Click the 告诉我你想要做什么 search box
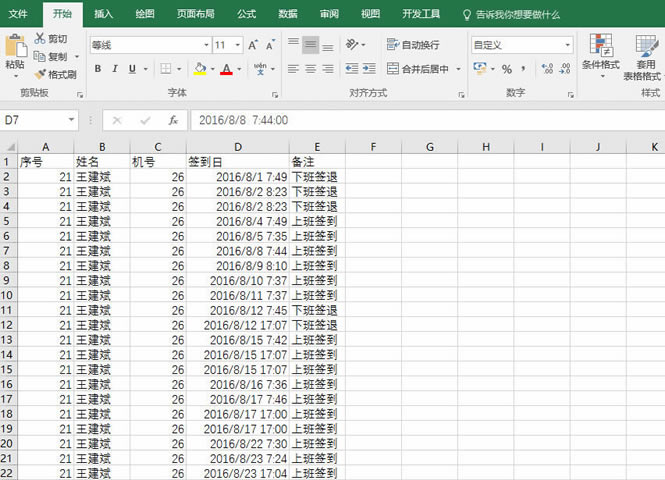 (x=511, y=15)
